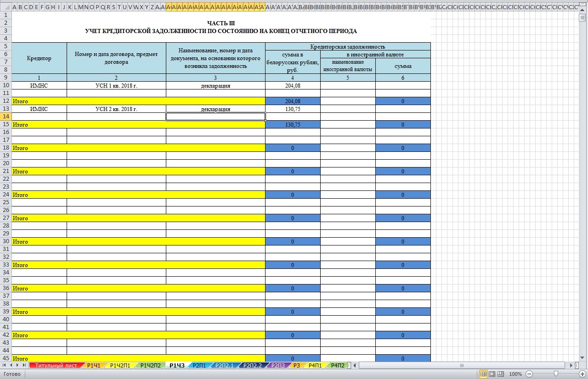Click the Select All corner button
This screenshot has height=379, width=588.
pyautogui.click(x=6, y=7)
